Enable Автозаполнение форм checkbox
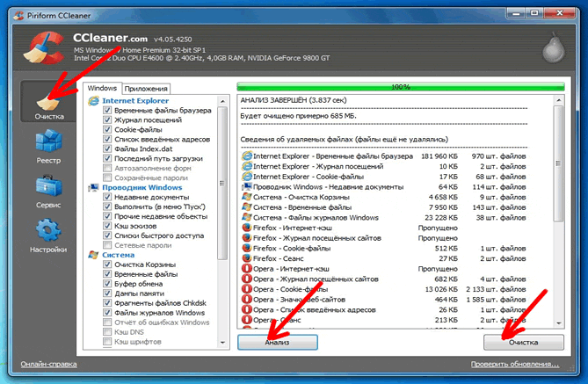 click(x=107, y=168)
